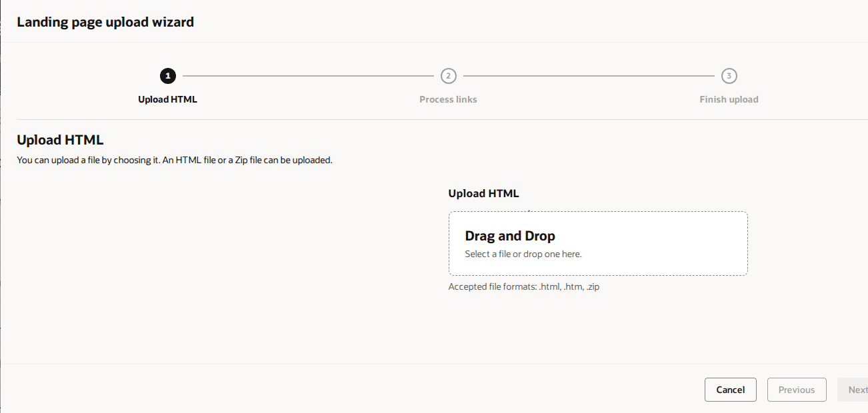Cancel the landing page upload wizard
Viewport: 868px width, 413px height.
pyautogui.click(x=730, y=389)
